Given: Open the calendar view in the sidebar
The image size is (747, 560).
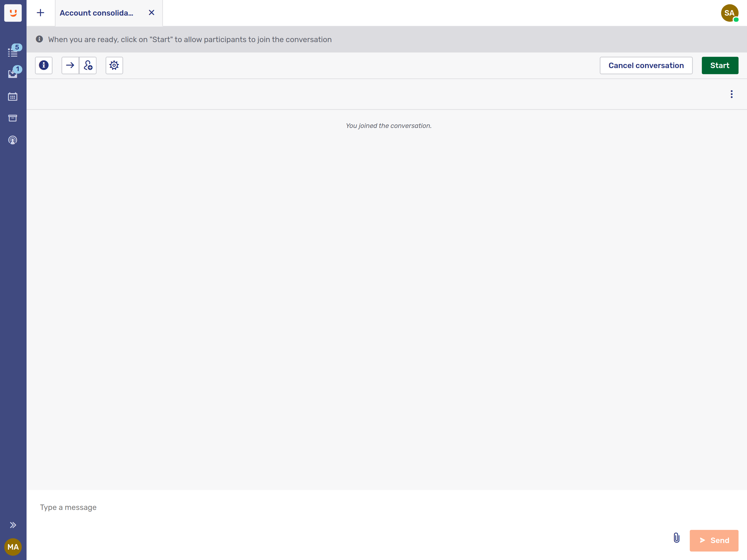Looking at the screenshot, I should pos(13,96).
